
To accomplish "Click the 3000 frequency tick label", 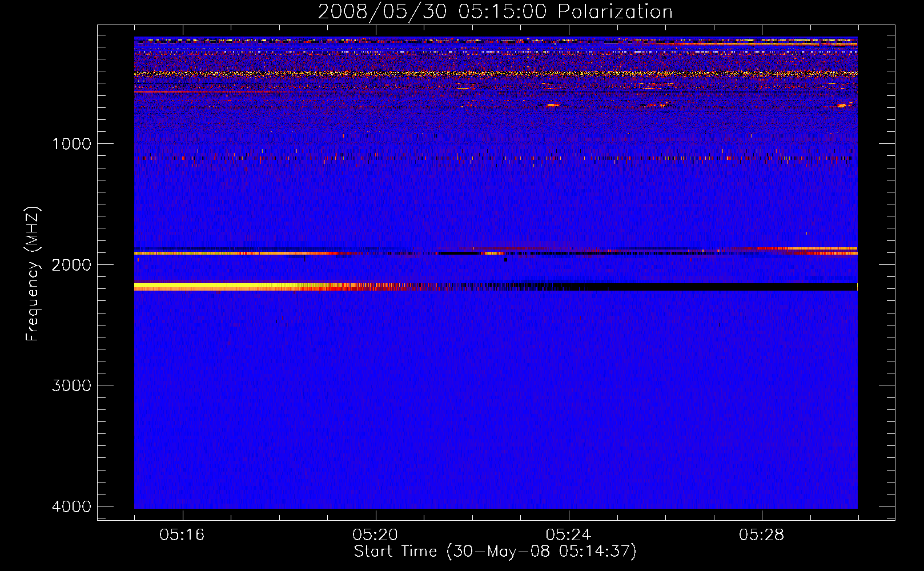I will click(71, 385).
